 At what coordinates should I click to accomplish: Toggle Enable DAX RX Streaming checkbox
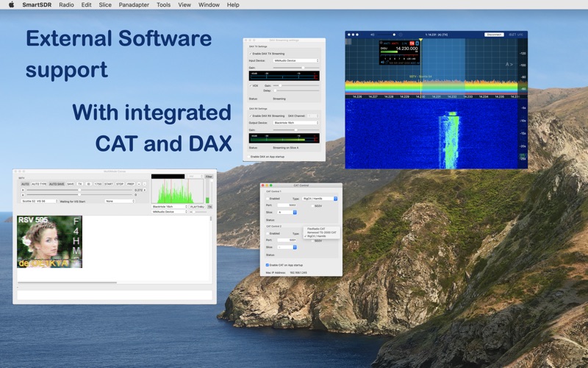[251, 116]
